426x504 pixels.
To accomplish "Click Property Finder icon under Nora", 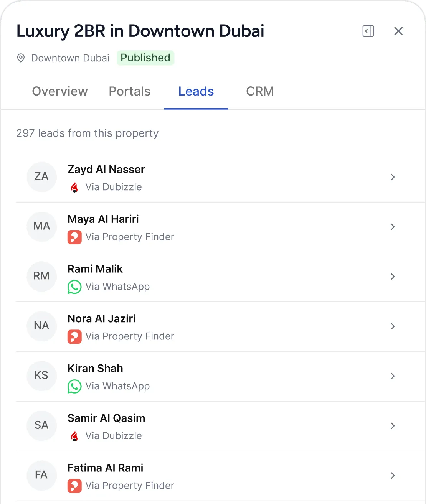I will pos(74,337).
